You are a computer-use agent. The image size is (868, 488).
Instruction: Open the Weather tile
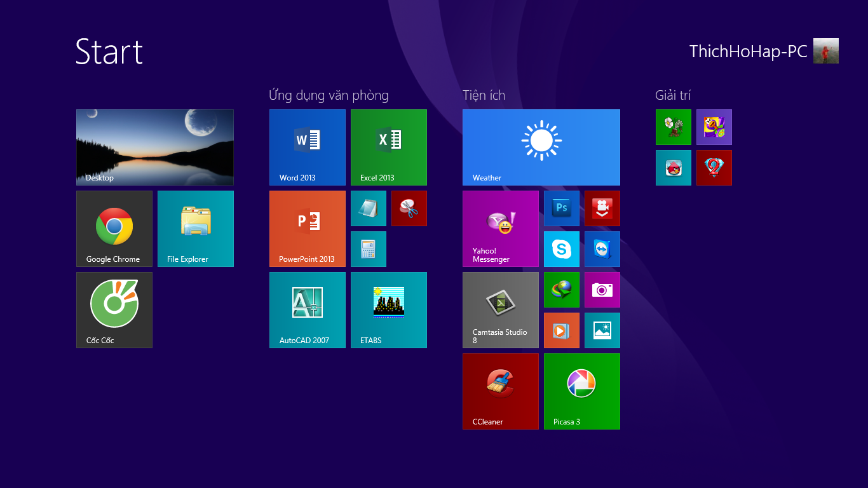[x=541, y=147]
